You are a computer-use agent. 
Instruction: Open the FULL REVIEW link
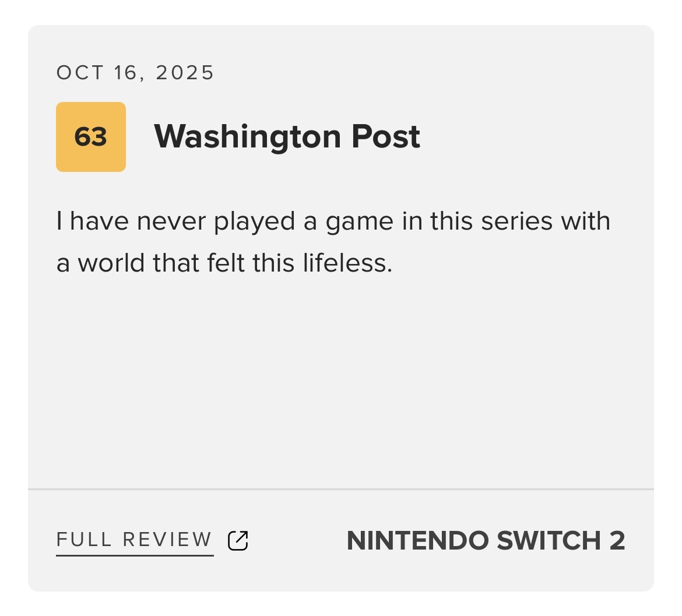(x=135, y=540)
